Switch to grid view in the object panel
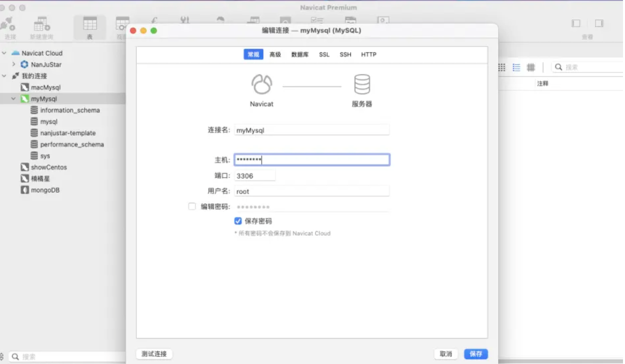This screenshot has height=364, width=625. click(x=501, y=67)
